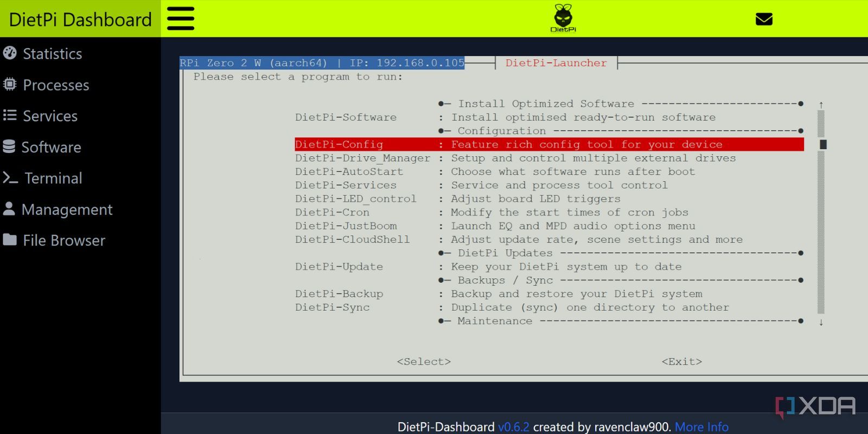
Task: Click the Processes chip icon
Action: click(x=10, y=85)
